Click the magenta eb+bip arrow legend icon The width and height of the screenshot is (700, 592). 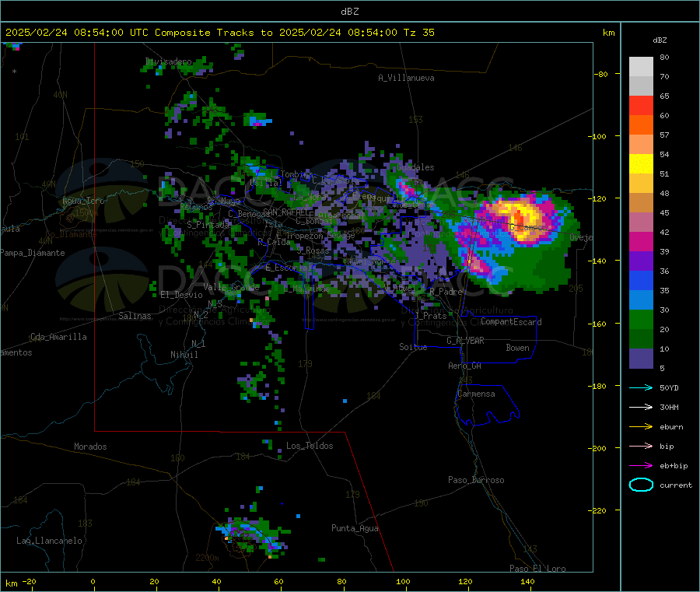pyautogui.click(x=641, y=466)
